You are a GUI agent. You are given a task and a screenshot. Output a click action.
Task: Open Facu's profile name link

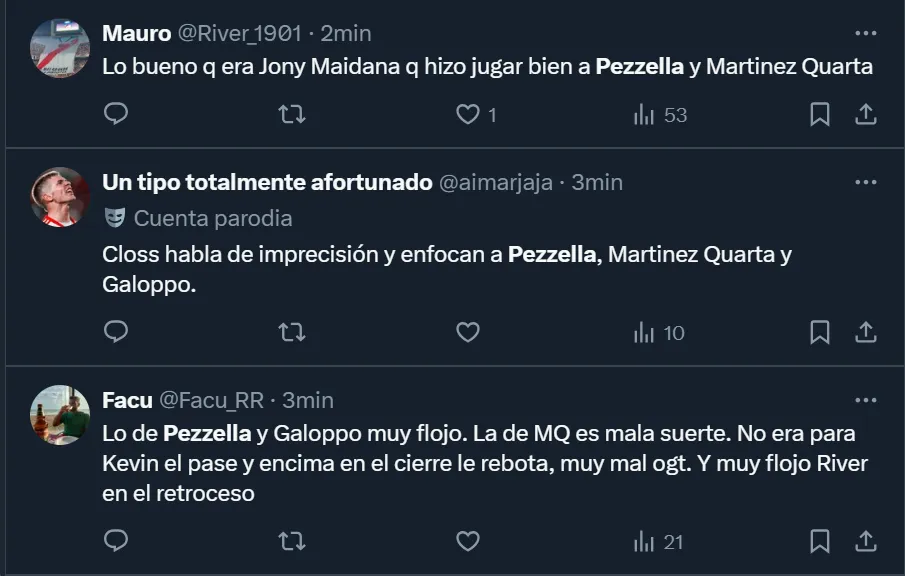(x=127, y=400)
